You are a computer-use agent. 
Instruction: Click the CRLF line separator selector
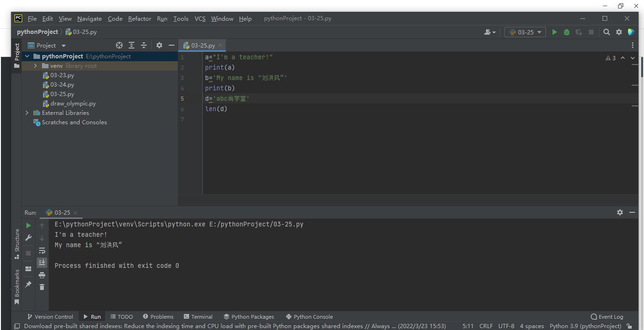(486, 326)
